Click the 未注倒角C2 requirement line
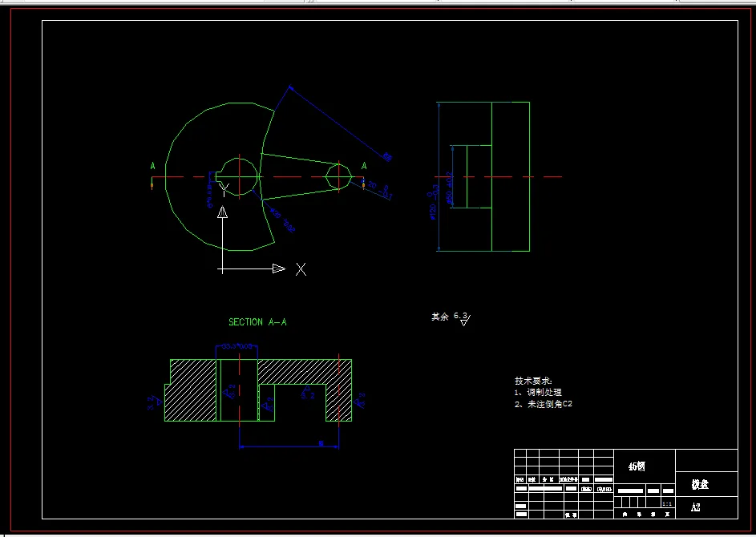 pos(544,404)
